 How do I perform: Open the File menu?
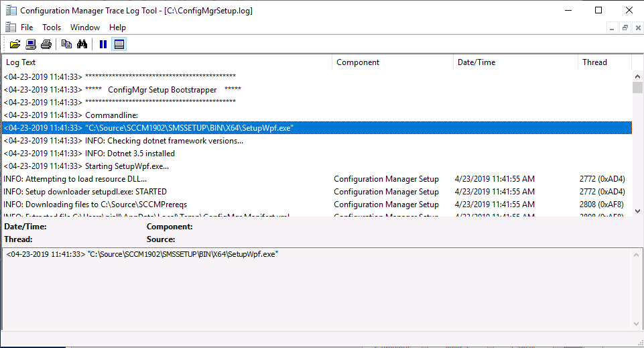click(x=27, y=27)
